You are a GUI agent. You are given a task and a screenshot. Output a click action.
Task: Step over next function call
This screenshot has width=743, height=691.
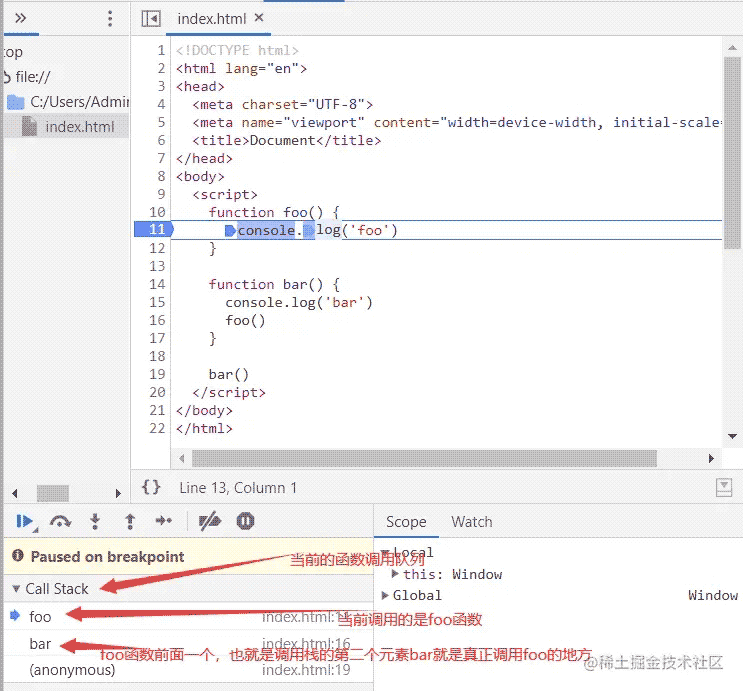[60, 521]
